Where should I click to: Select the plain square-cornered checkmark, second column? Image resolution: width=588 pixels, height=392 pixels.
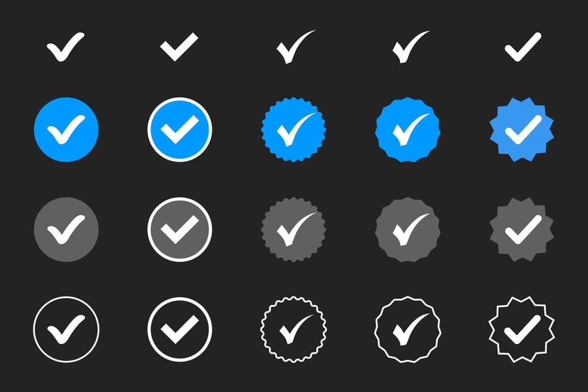[180, 47]
